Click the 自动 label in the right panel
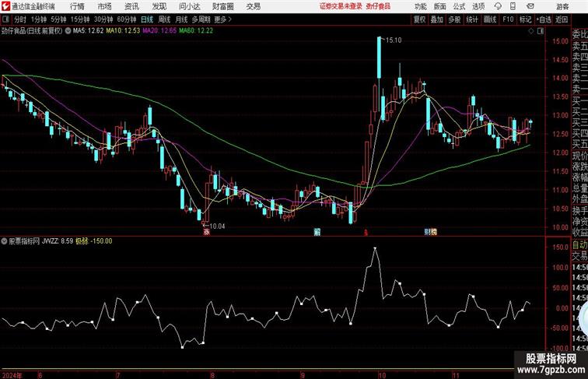Viewport: 588px width, 379px height. (579, 245)
